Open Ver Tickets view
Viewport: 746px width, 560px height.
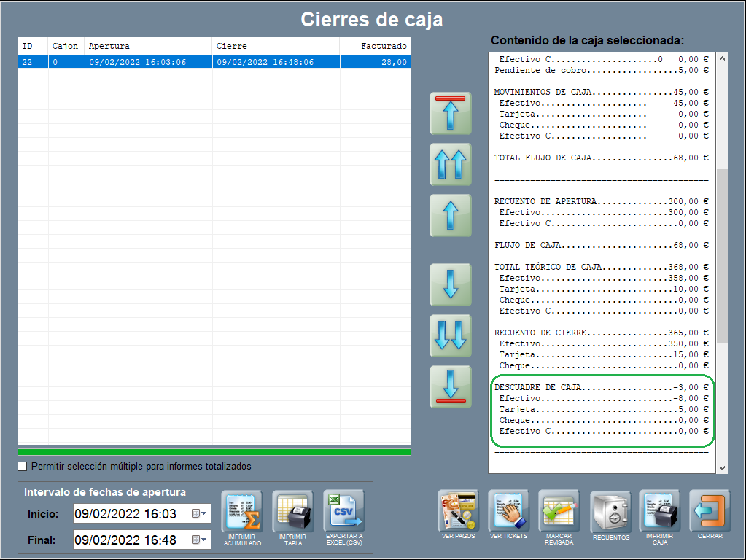pyautogui.click(x=508, y=510)
